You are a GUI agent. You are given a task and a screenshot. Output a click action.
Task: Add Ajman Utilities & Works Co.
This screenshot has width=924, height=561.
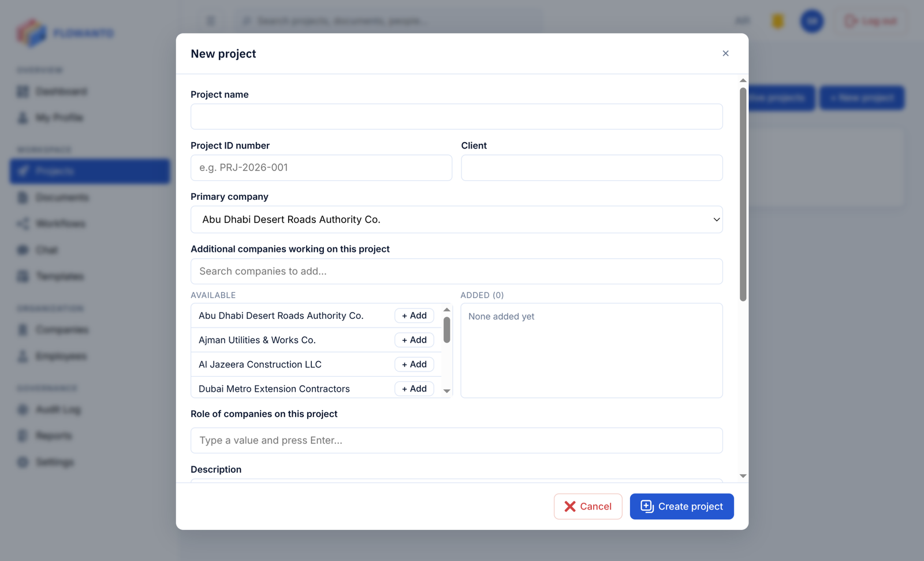(x=414, y=340)
